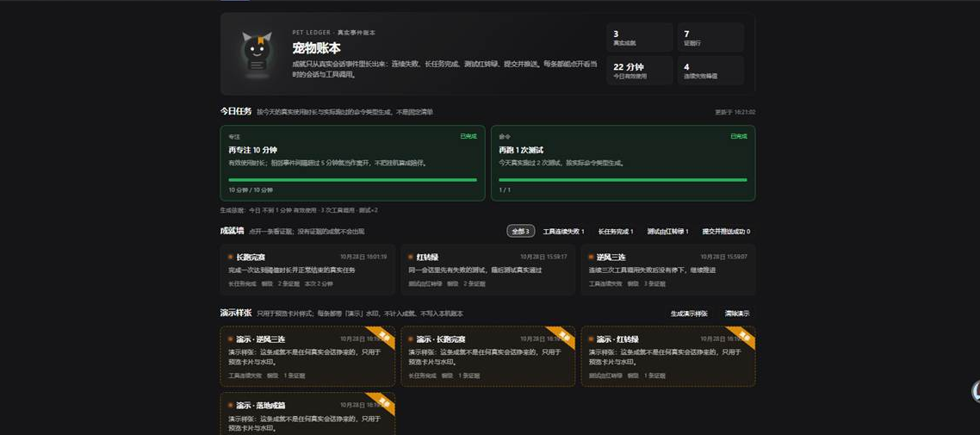Click the orange dot on 演示·长跑完赛 card
The image size is (980, 435).
click(x=410, y=339)
